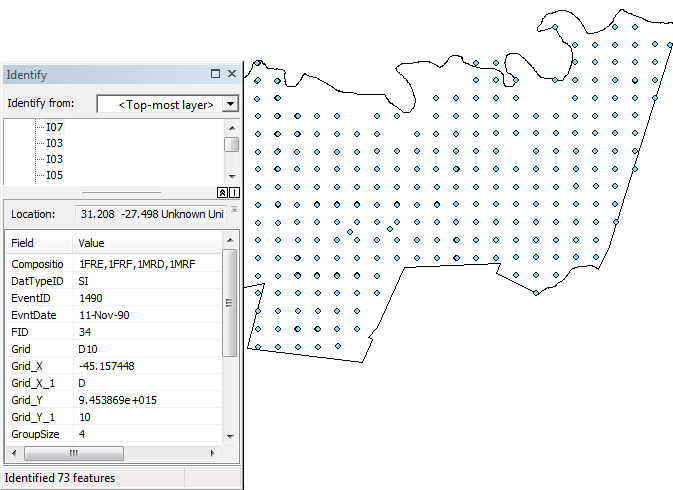Click the Identified 73 features status text
Screen dimensions: 673x490
(x=60, y=478)
